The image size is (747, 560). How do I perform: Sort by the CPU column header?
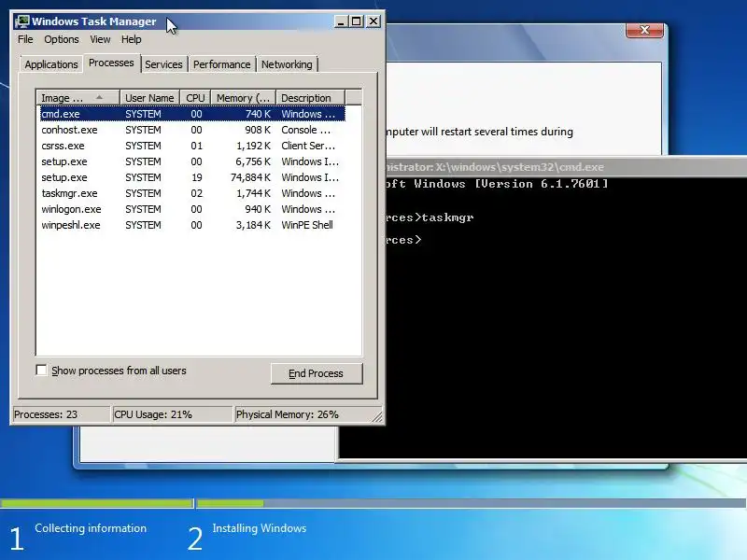tap(195, 98)
